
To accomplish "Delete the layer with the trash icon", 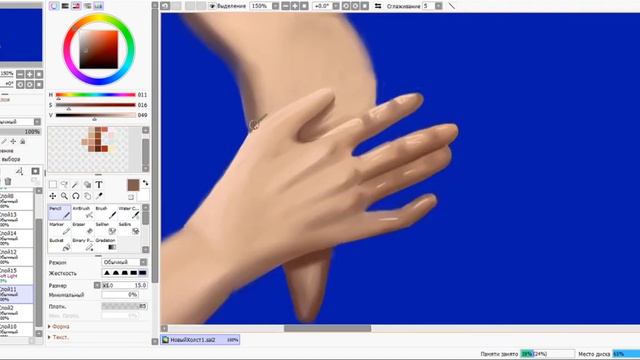I will [8, 181].
